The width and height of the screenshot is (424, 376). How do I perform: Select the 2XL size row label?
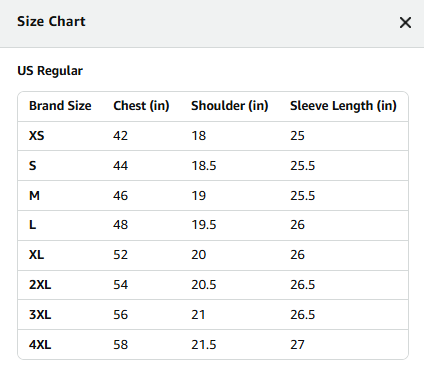coord(40,285)
